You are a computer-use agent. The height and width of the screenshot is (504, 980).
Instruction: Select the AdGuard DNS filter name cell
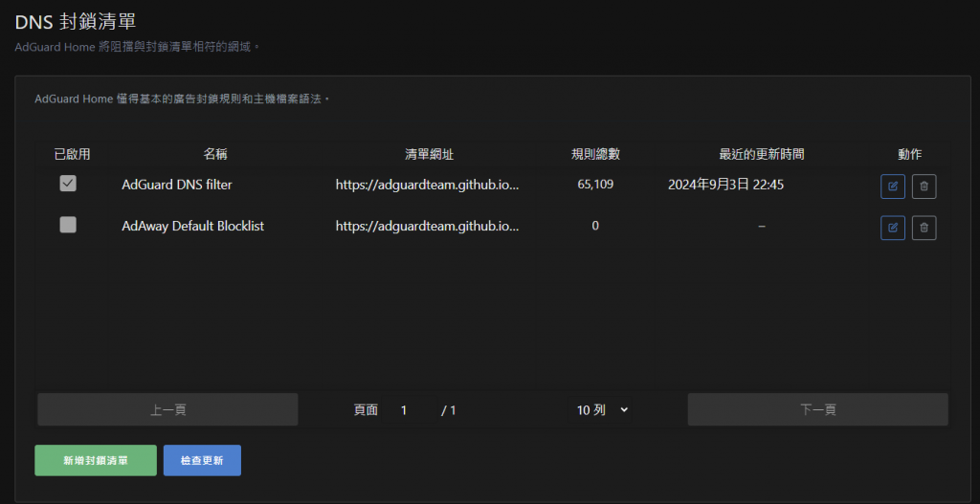pos(177,185)
